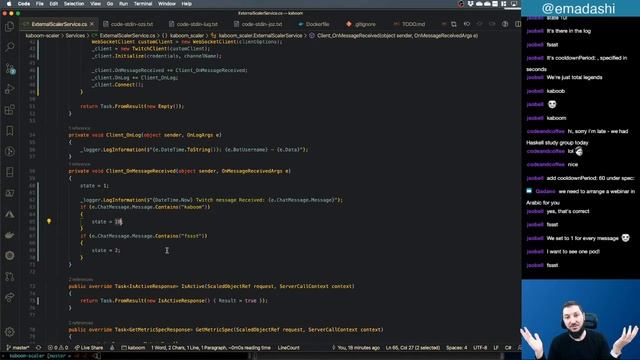Click the Qadano username in chat
640x360 pixels.
point(545,191)
